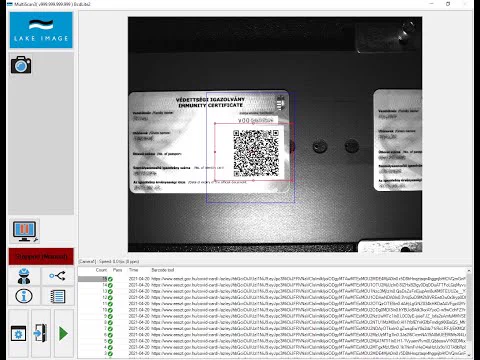Click the branching workflow nodes icon
Screen dimensions: 480x360
57,276
